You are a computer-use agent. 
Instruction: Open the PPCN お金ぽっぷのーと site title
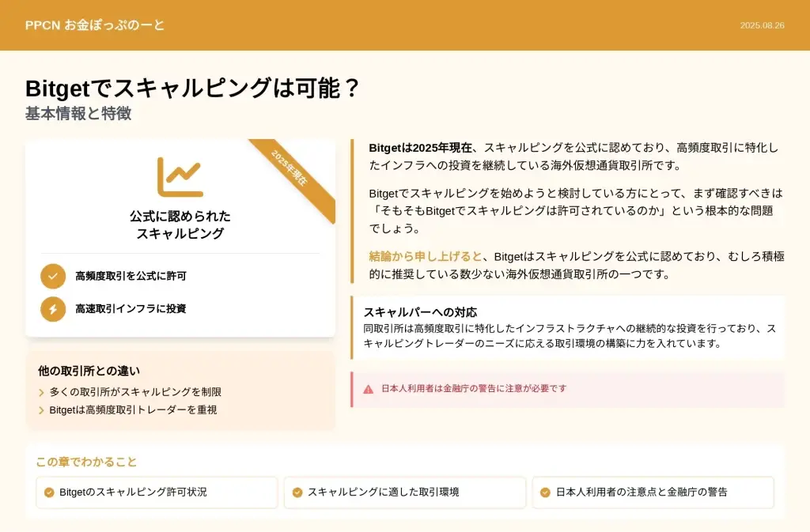95,25
